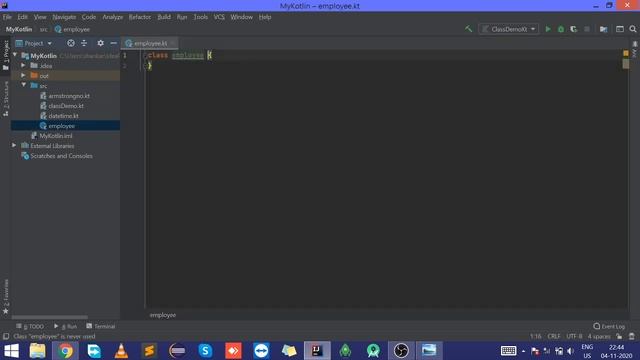Toggle the Structure tool window stripe button
The width and height of the screenshot is (640, 360).
click(6, 99)
